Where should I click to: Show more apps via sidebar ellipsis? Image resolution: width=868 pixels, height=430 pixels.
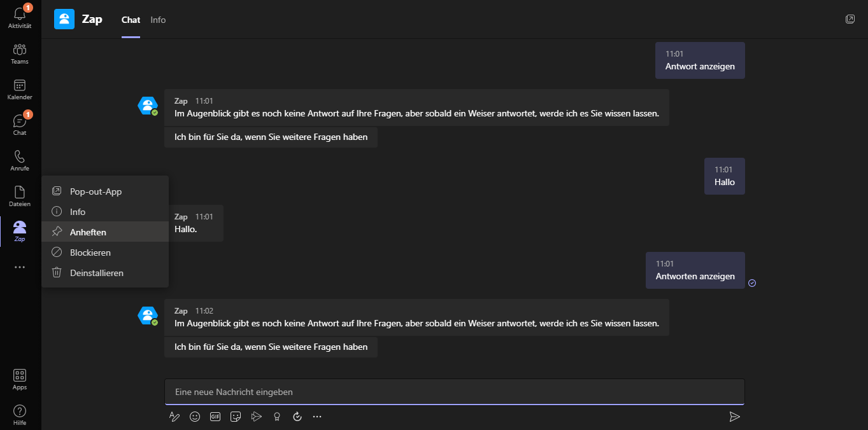coord(20,267)
